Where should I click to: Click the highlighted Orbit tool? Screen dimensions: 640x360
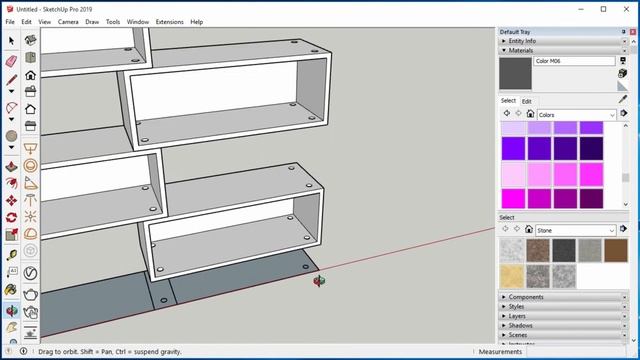(11, 311)
